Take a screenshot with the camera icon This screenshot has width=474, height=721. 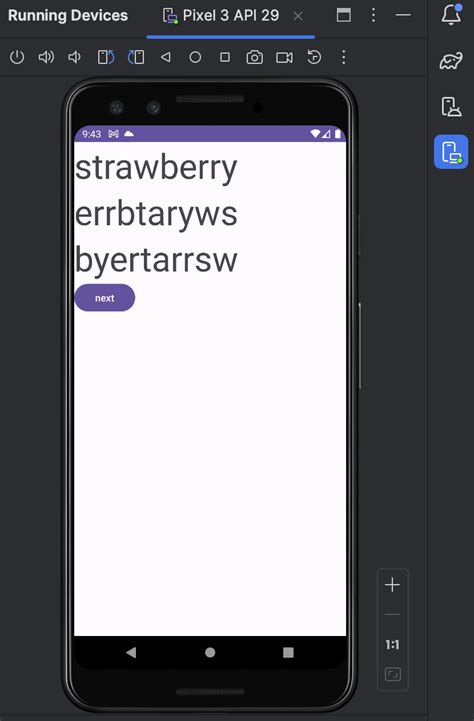coord(255,57)
